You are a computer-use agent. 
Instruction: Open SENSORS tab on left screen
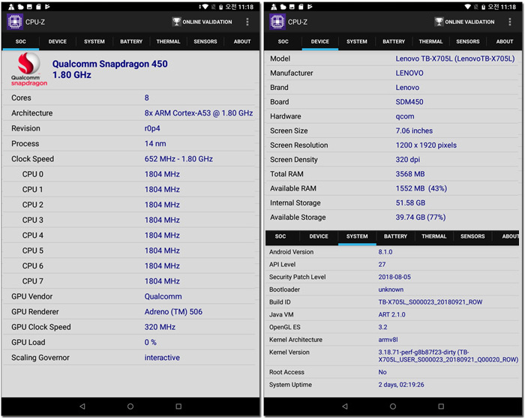(205, 41)
